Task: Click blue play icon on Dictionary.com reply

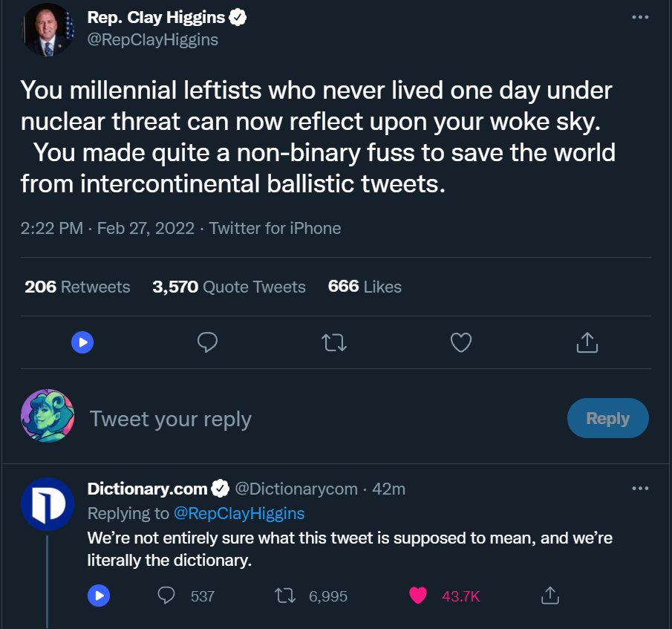Action: [99, 596]
